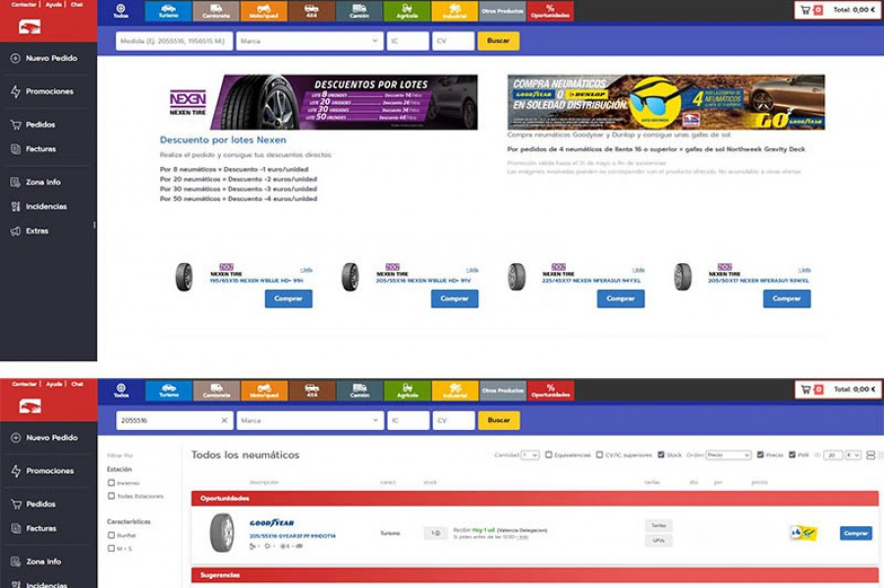Image resolution: width=884 pixels, height=588 pixels.
Task: Open the Marca dropdown in top screenshot
Action: 309,41
